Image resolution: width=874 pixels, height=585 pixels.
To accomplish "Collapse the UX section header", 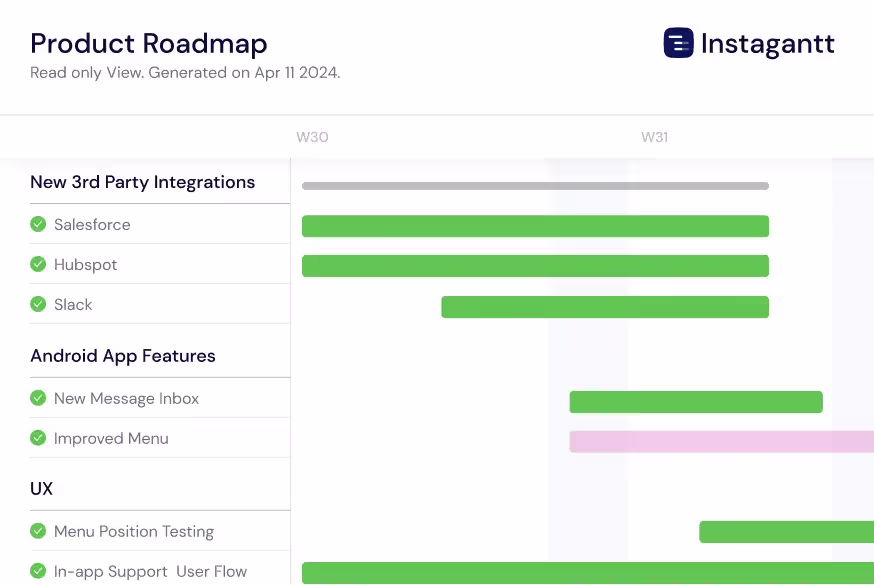I will pyautogui.click(x=41, y=489).
